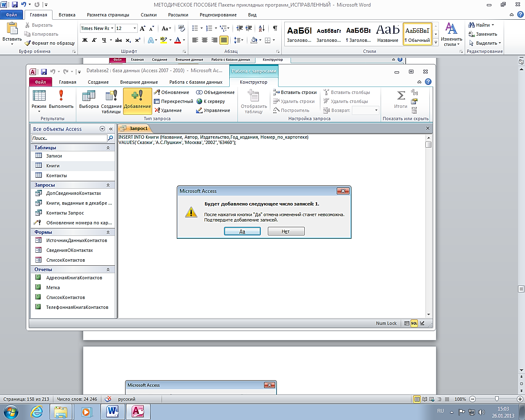This screenshot has width=525, height=420.
Task: Center-align paragraph in Word ribbon
Action: coord(205,40)
